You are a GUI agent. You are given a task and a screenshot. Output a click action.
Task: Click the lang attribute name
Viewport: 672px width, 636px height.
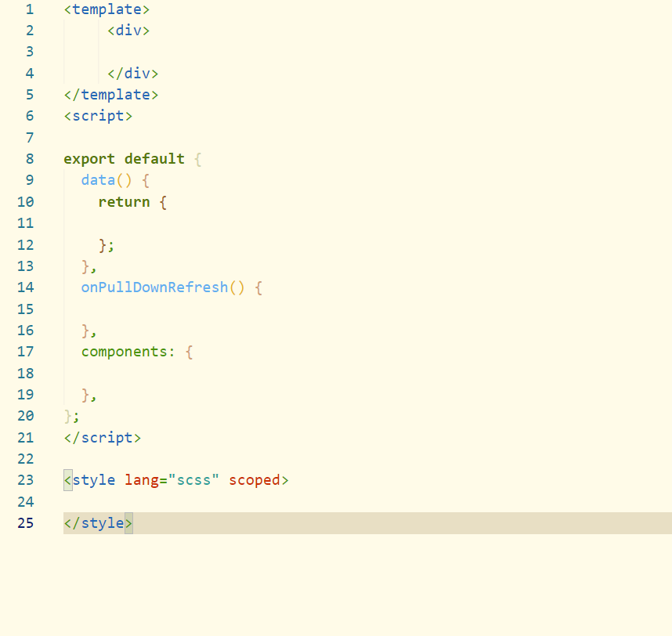pos(142,480)
